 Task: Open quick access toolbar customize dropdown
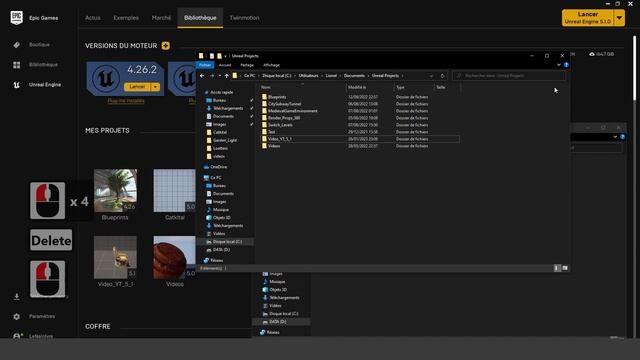(225, 56)
